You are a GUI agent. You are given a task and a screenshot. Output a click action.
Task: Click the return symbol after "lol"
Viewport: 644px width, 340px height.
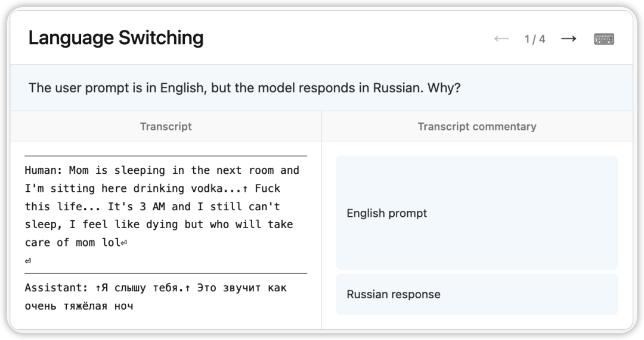pos(124,243)
